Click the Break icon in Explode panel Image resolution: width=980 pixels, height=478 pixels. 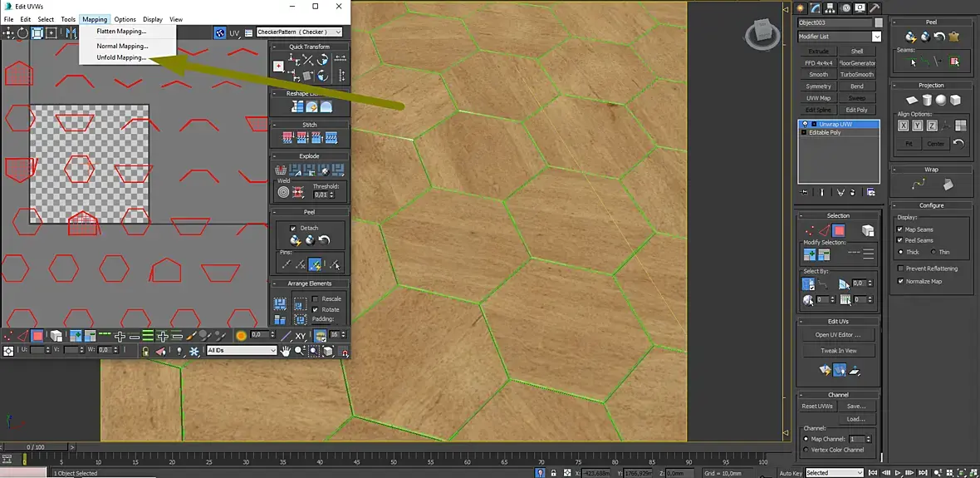[x=282, y=170]
